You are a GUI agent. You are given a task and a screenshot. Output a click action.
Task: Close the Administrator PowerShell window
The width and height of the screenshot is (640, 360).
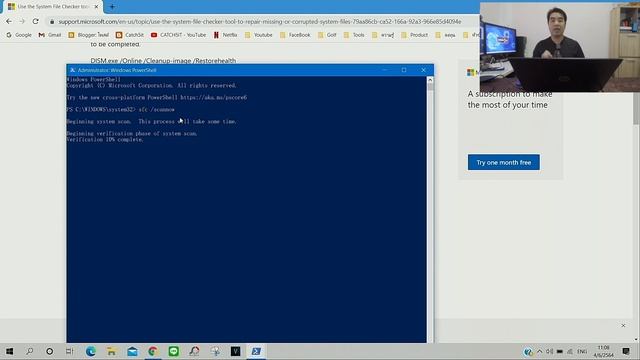click(423, 70)
